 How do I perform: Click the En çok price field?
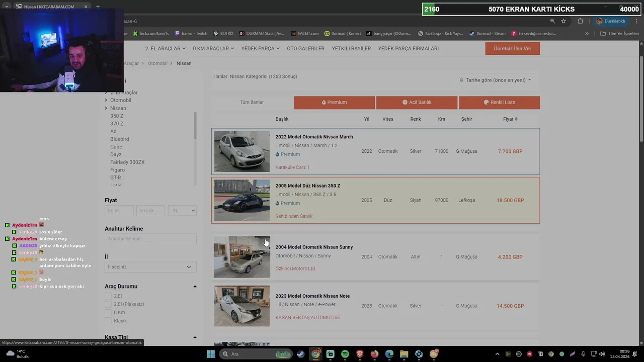(x=150, y=211)
